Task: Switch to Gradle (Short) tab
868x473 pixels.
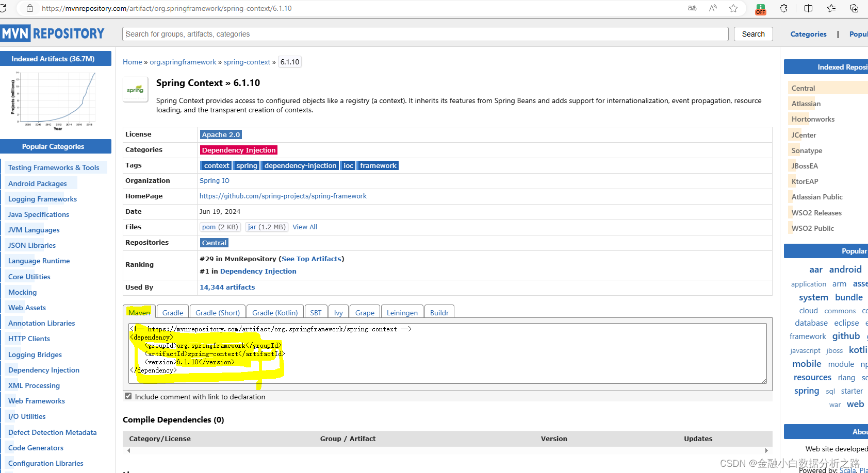Action: (x=218, y=312)
